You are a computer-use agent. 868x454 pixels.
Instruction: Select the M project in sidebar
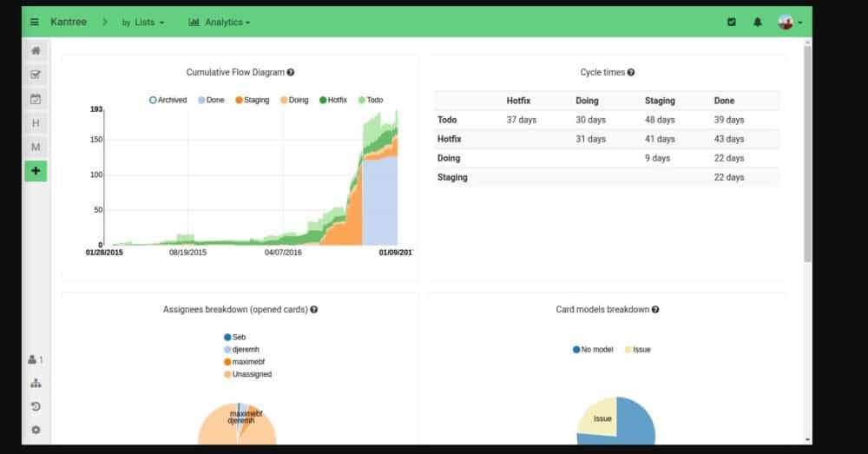36,147
